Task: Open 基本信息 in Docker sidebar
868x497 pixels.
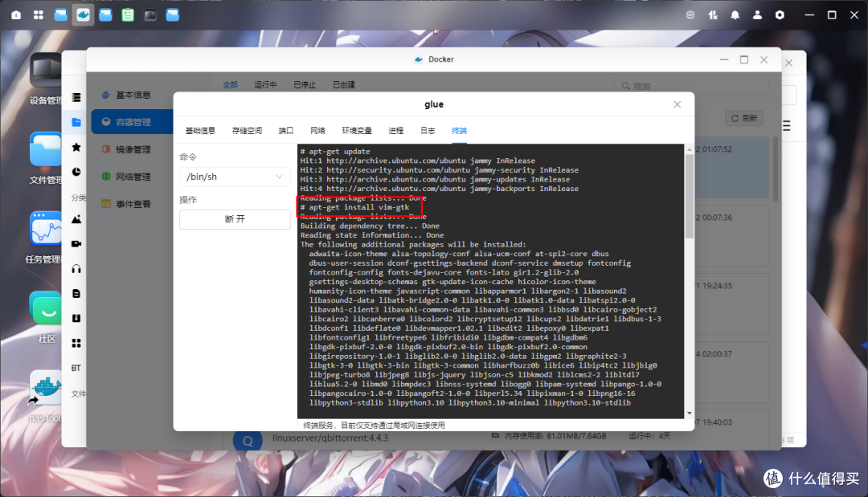Action: coord(132,95)
